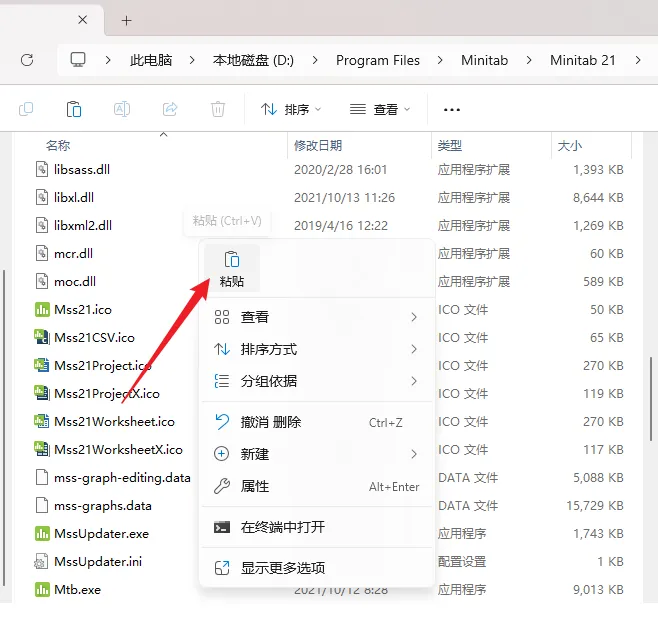Sort by 类型 column header
Viewport: 658px width, 619px height.
[449, 145]
